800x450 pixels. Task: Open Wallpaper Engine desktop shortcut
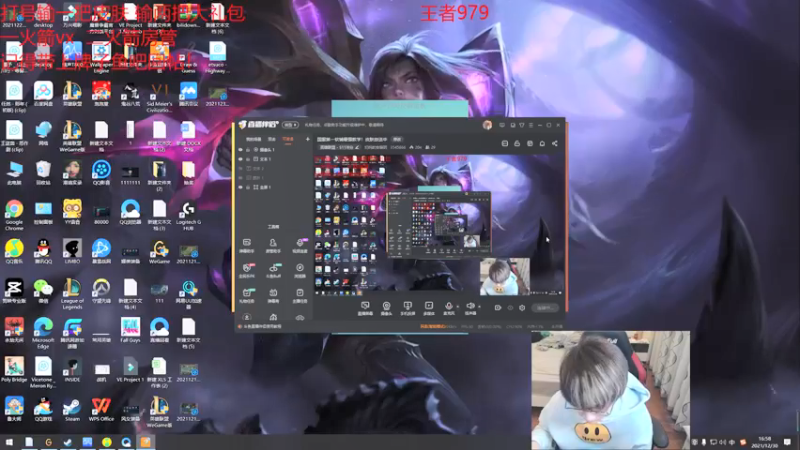click(x=101, y=58)
